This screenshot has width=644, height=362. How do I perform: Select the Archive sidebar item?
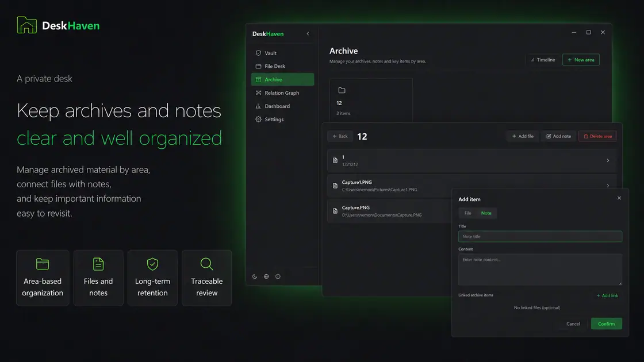(282, 79)
